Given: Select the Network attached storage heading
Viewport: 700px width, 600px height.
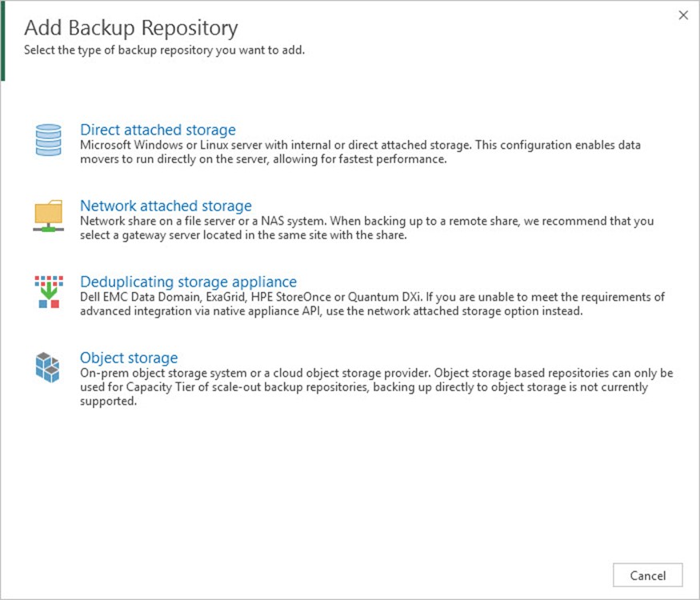Looking at the screenshot, I should tap(166, 206).
